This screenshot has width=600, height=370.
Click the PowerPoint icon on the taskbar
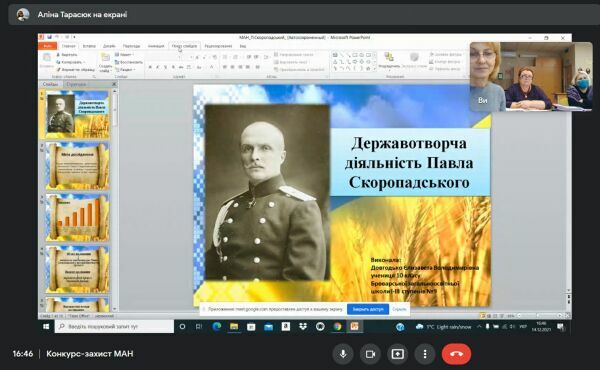pos(354,326)
